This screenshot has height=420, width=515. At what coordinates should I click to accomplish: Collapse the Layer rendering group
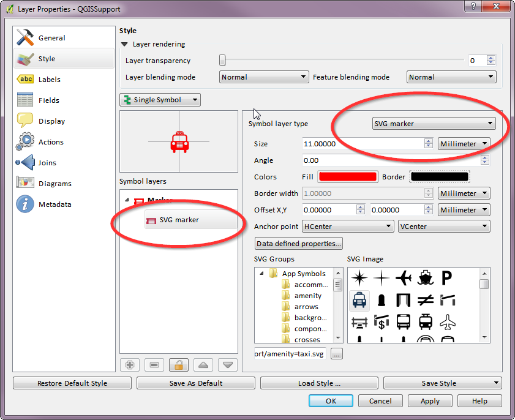(124, 44)
